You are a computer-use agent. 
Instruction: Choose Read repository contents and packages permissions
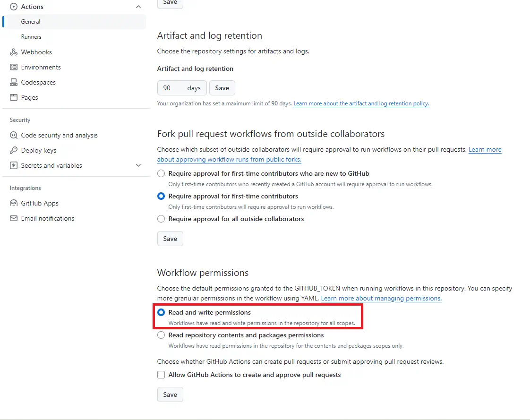tap(161, 335)
